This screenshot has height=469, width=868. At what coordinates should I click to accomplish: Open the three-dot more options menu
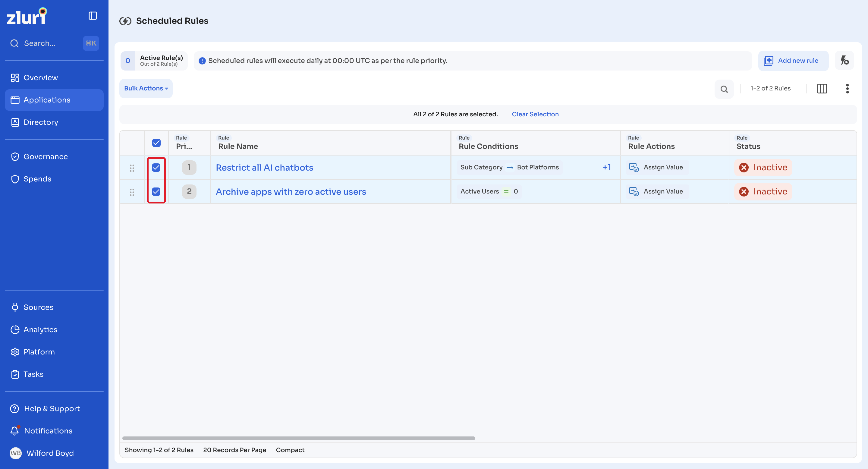[x=848, y=89]
